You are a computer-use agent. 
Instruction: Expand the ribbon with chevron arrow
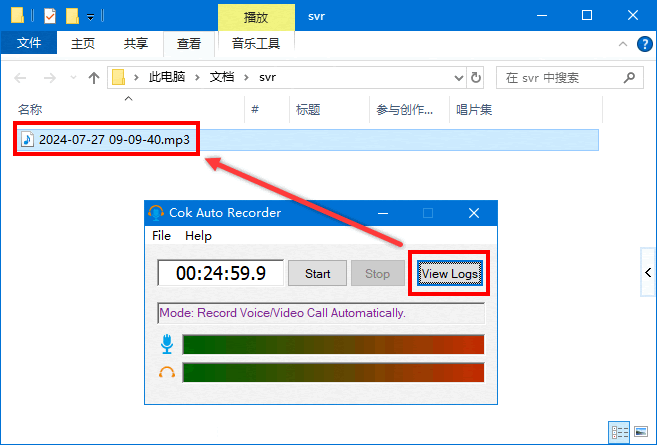click(x=623, y=44)
